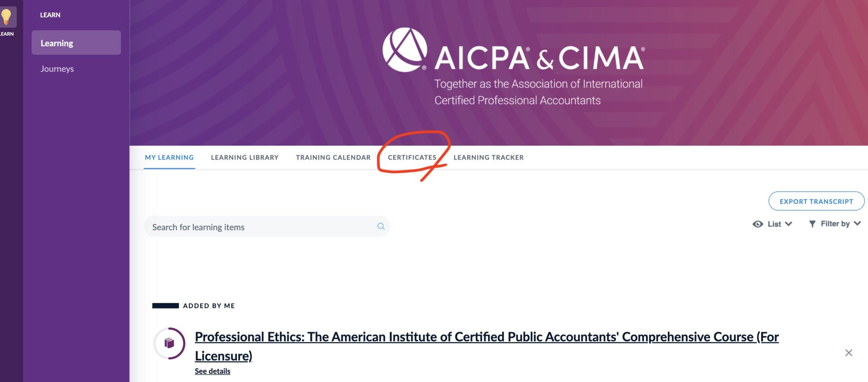868x382 pixels.
Task: Open See details for Professional Ethics course
Action: 212,371
